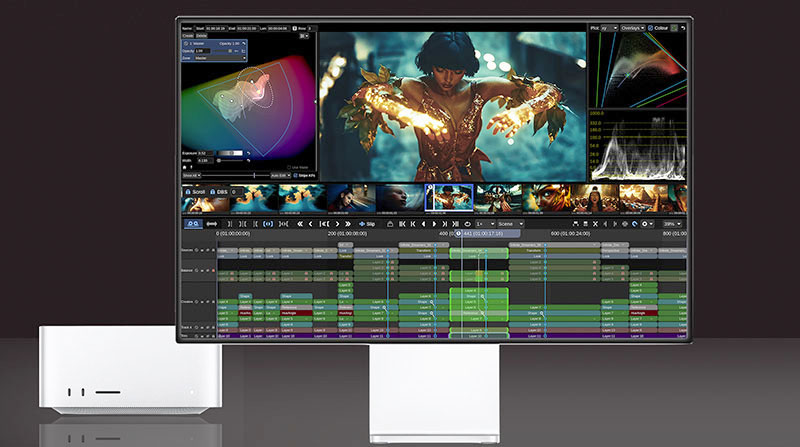Image resolution: width=800 pixels, height=447 pixels.
Task: Select the double-circle viewer mode icon in transport bar
Action: point(193,224)
